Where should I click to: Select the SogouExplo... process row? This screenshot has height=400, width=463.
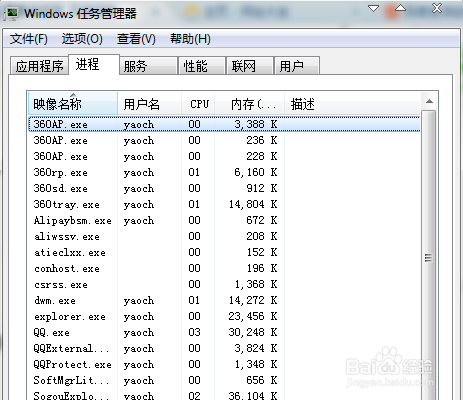point(224,395)
